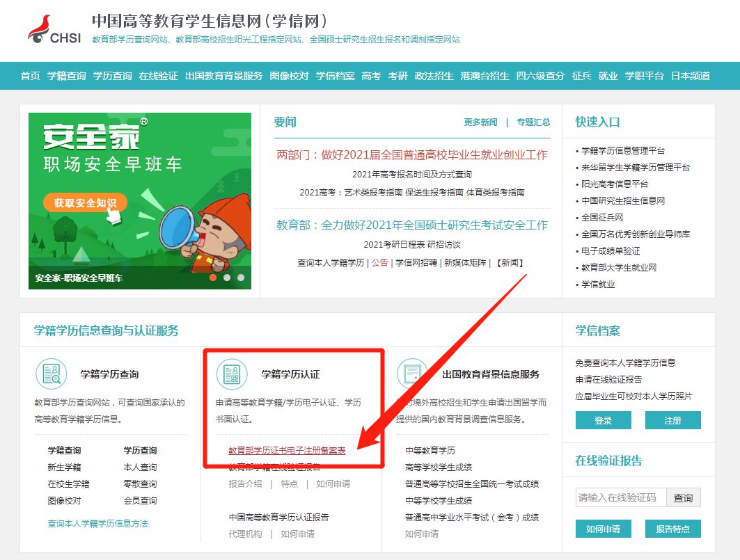The image size is (740, 560).
Task: Click the 报告特点 teal button
Action: (x=672, y=529)
